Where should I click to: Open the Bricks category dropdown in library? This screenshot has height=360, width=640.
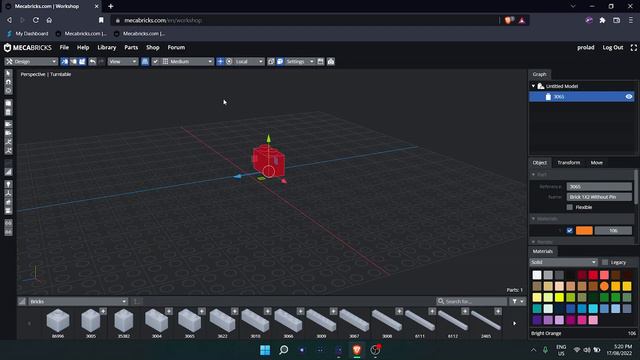tap(78, 301)
